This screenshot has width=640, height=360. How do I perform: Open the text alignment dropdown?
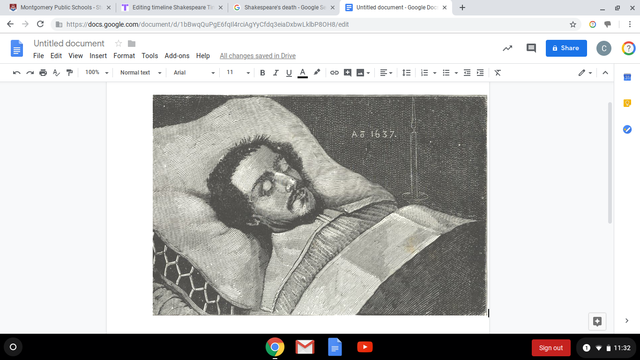(x=386, y=73)
